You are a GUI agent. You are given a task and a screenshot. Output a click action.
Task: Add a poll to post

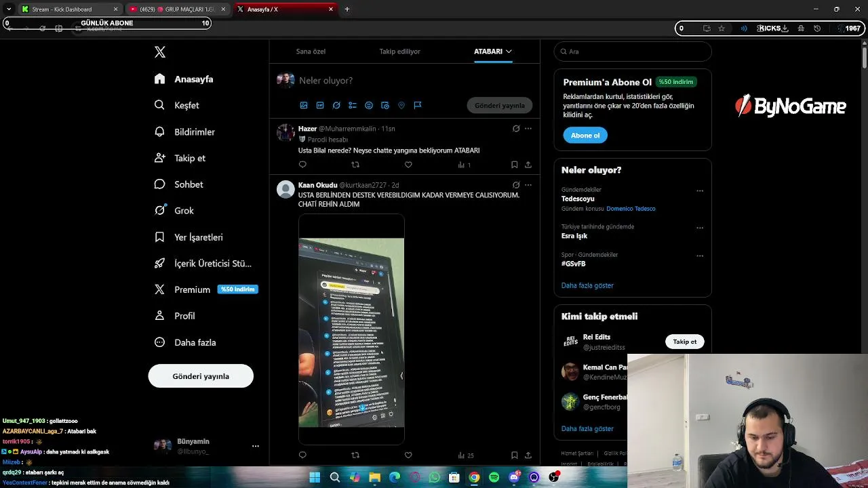point(353,105)
